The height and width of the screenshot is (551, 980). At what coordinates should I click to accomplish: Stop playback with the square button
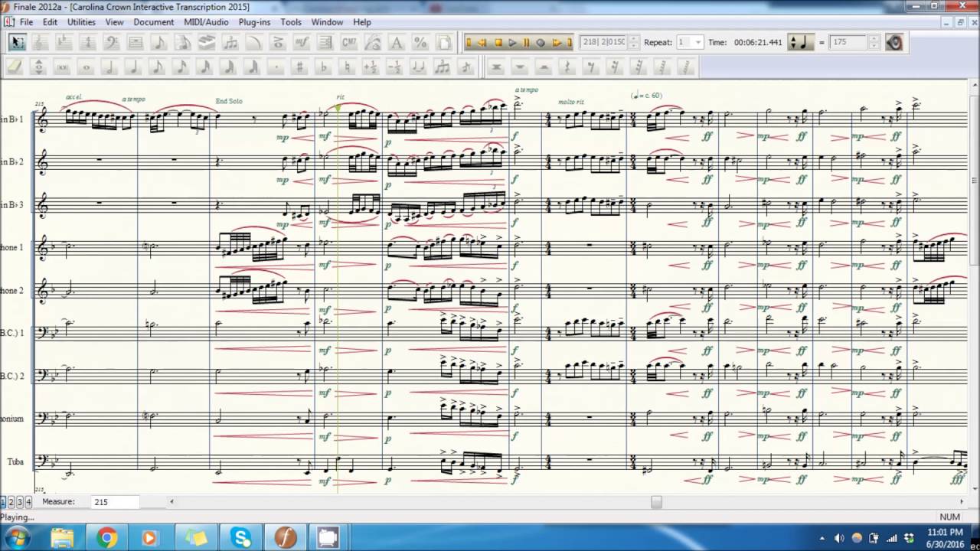coord(498,43)
